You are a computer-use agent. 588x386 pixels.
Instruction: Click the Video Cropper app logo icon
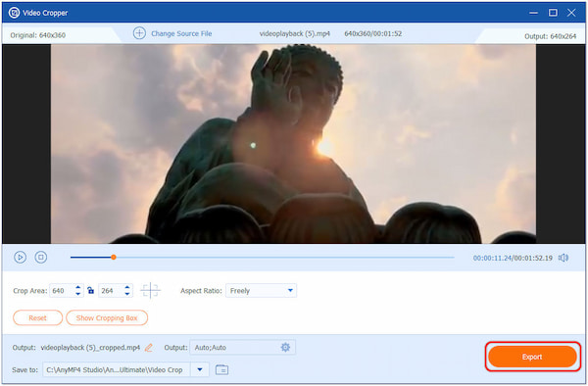tap(14, 13)
